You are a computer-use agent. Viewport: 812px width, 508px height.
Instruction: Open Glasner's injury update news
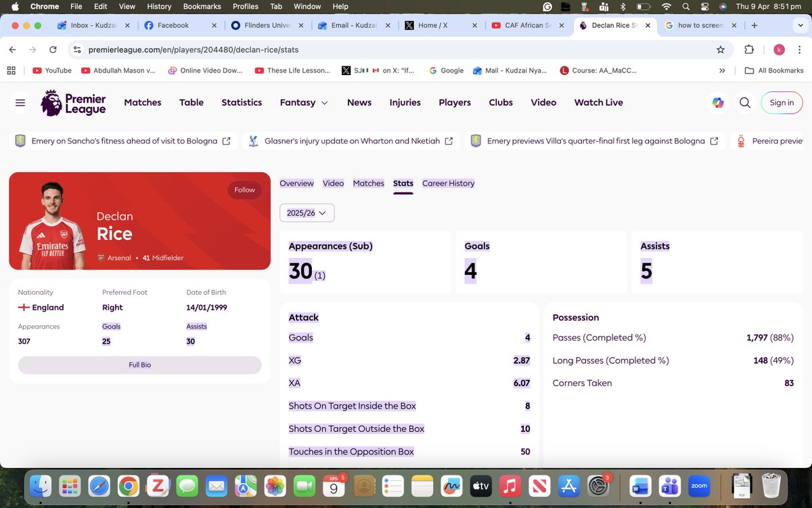(353, 141)
